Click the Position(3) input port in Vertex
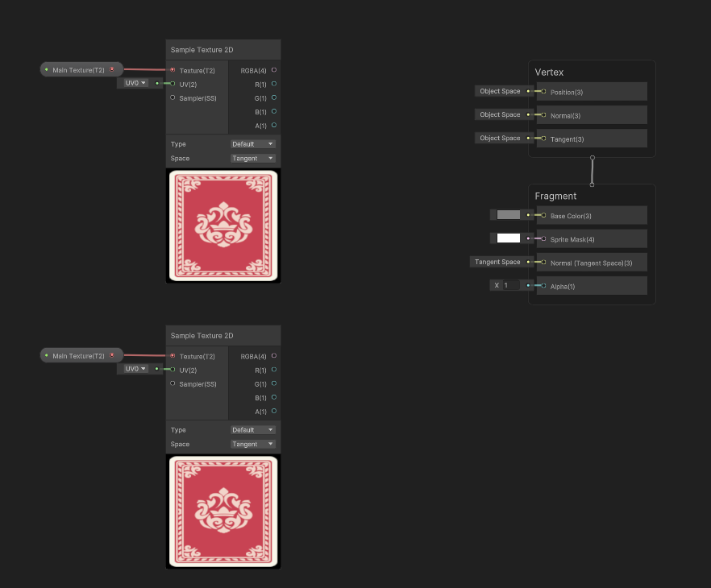Viewport: 711px width, 588px height. (543, 92)
